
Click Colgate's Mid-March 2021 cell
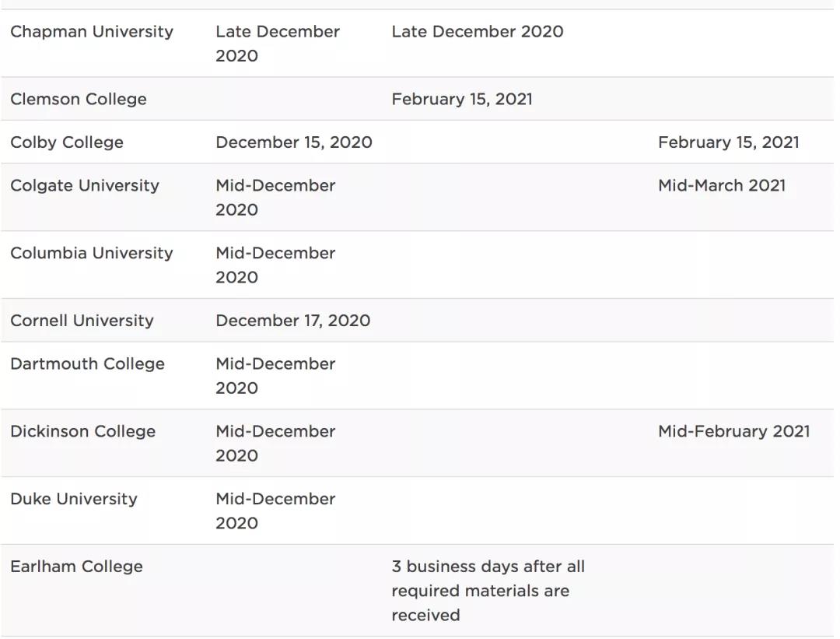722,186
